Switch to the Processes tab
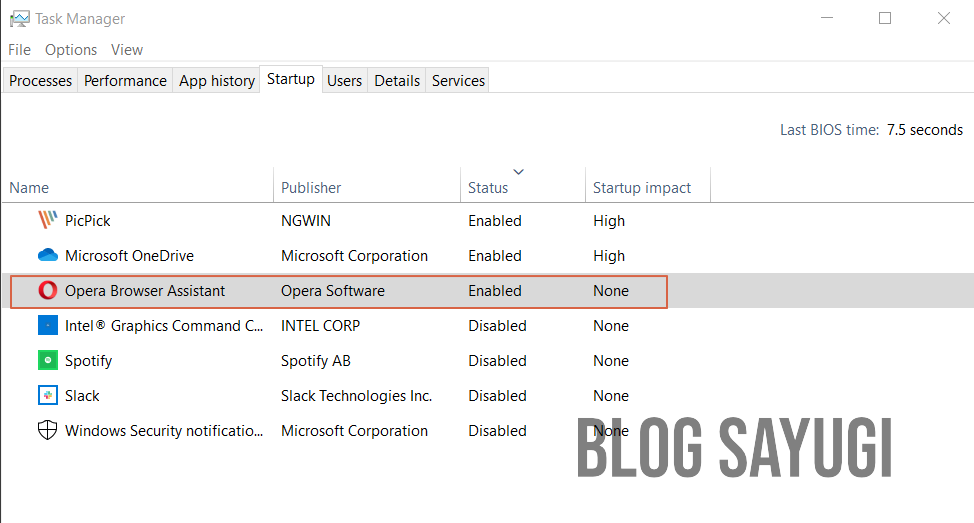Screen dimensions: 974x523 [x=40, y=81]
